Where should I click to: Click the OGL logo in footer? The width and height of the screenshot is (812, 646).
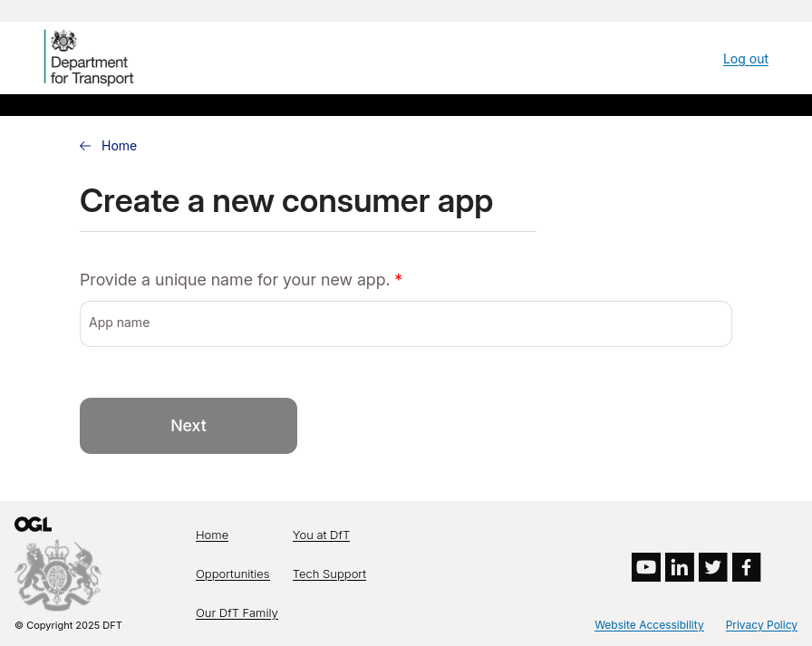point(34,525)
